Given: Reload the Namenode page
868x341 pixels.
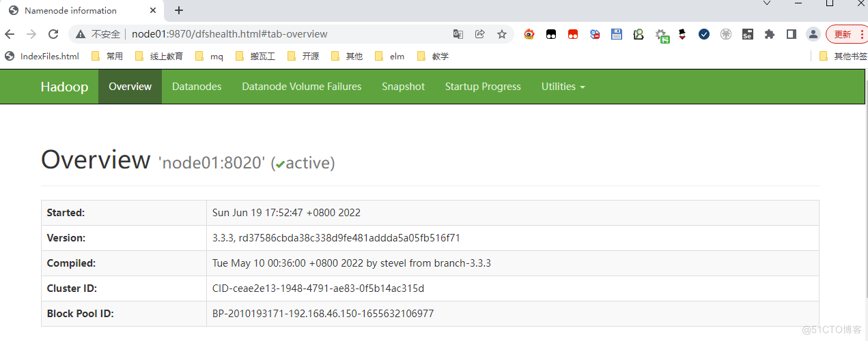Looking at the screenshot, I should tap(53, 34).
